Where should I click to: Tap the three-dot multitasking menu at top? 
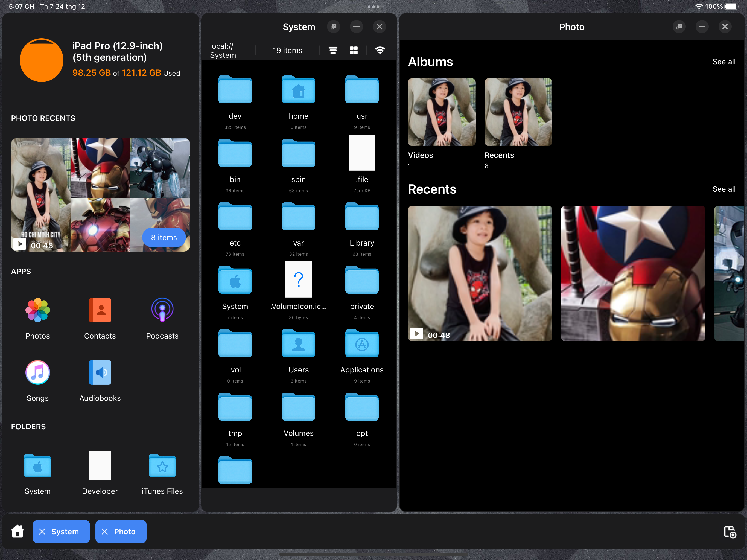pos(373,6)
